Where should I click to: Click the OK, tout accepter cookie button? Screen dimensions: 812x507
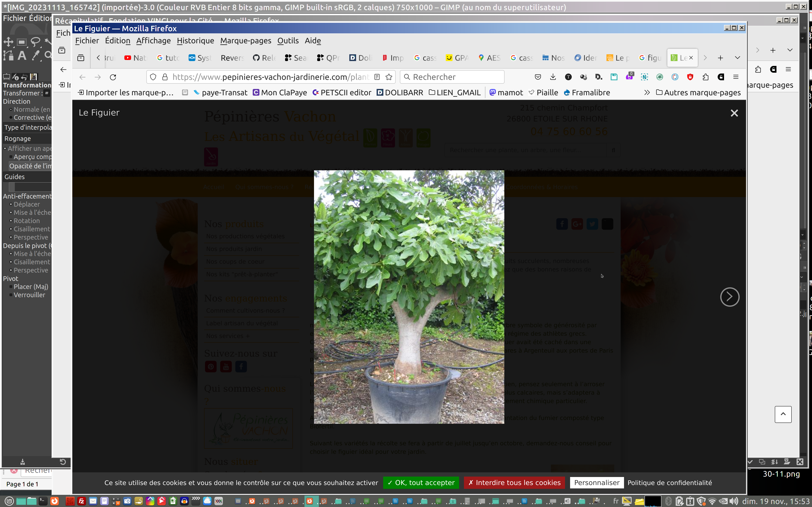tap(421, 482)
